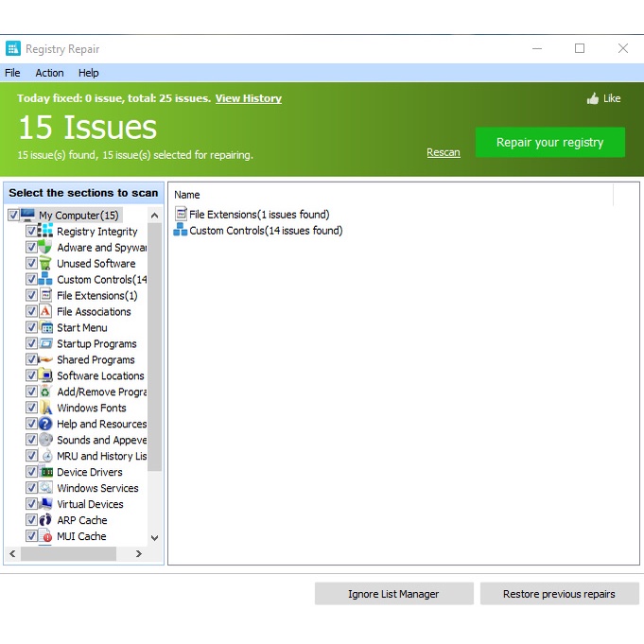Uncheck the My Computer checkbox

(x=13, y=216)
